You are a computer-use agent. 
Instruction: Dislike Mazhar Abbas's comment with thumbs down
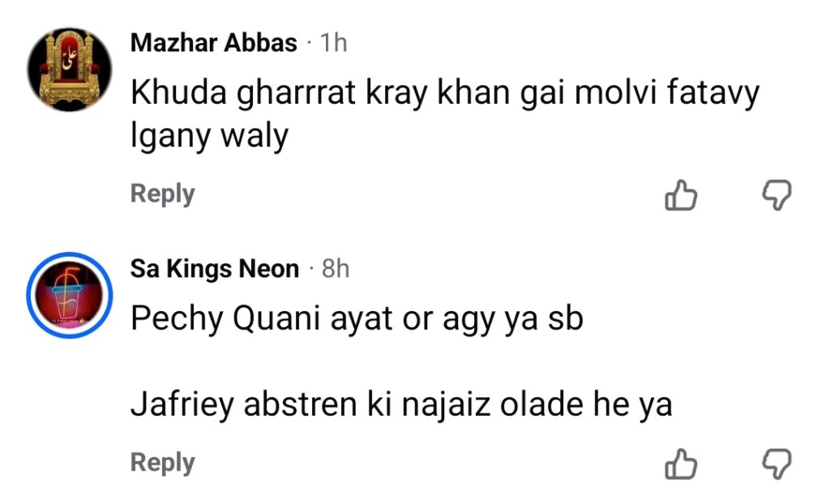(777, 195)
